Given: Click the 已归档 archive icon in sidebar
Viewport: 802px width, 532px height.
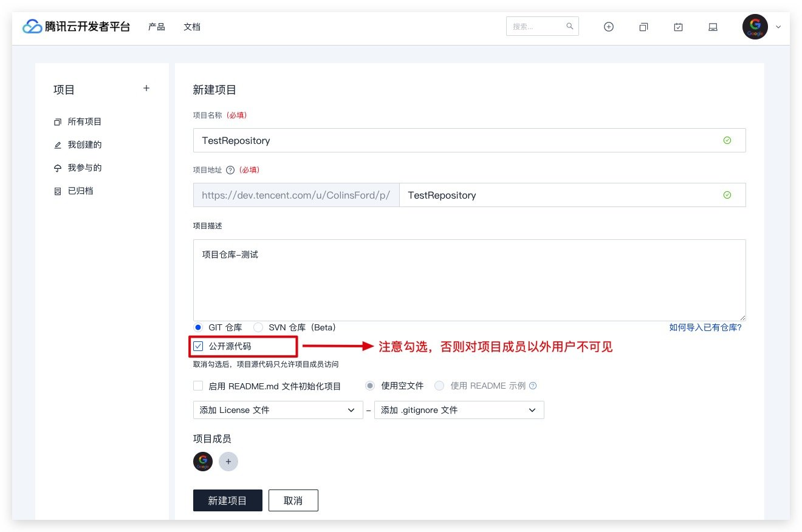Looking at the screenshot, I should pos(58,191).
